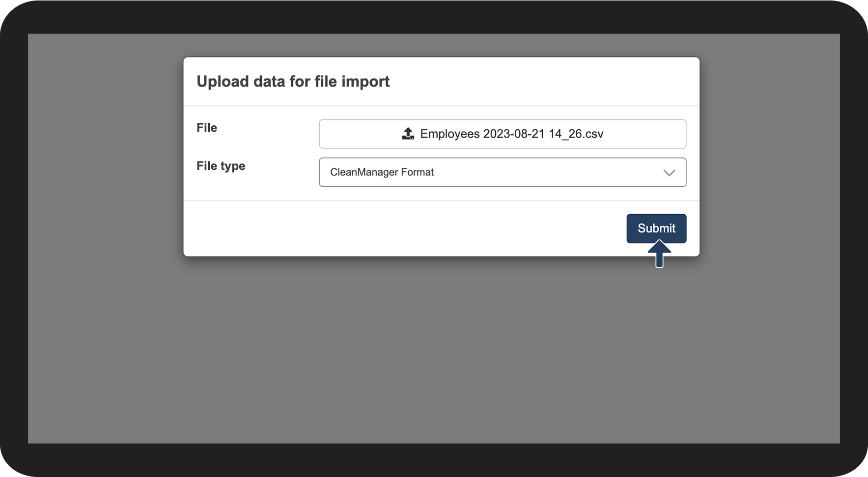Expand the File type chevron arrow

669,172
